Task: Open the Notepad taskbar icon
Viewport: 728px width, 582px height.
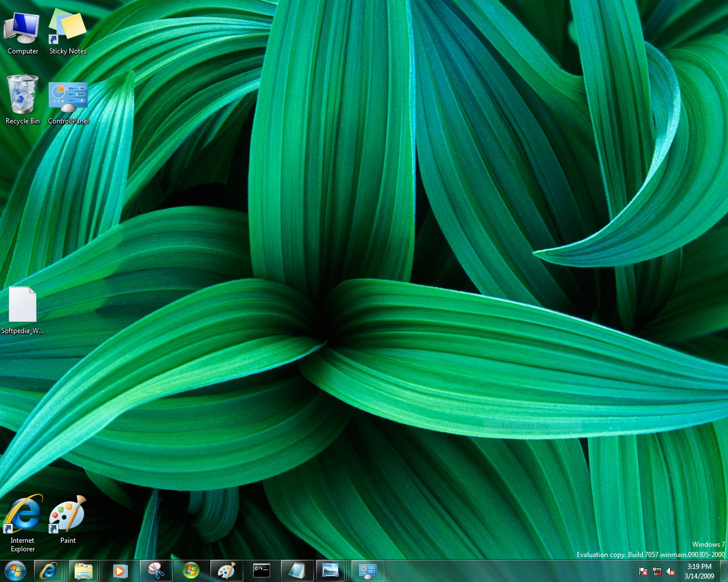Action: 297,571
